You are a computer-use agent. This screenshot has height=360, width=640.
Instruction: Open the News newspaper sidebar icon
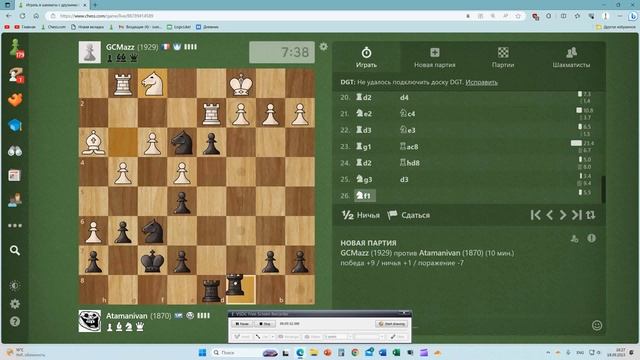[x=15, y=176]
